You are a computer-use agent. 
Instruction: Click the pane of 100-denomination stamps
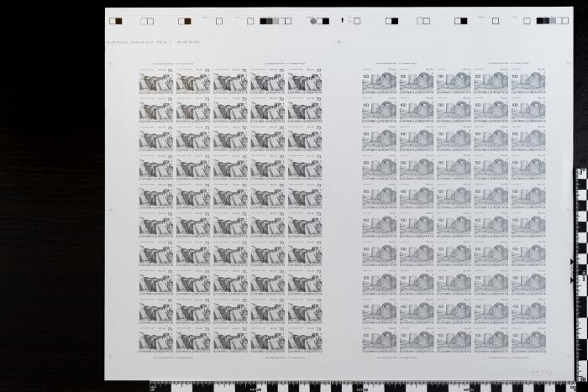coord(454,210)
